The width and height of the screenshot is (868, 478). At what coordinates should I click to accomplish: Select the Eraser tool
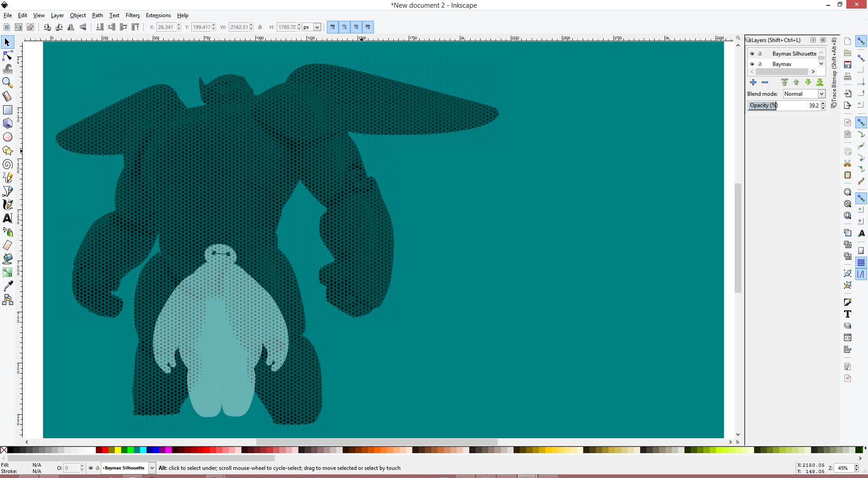point(8,245)
